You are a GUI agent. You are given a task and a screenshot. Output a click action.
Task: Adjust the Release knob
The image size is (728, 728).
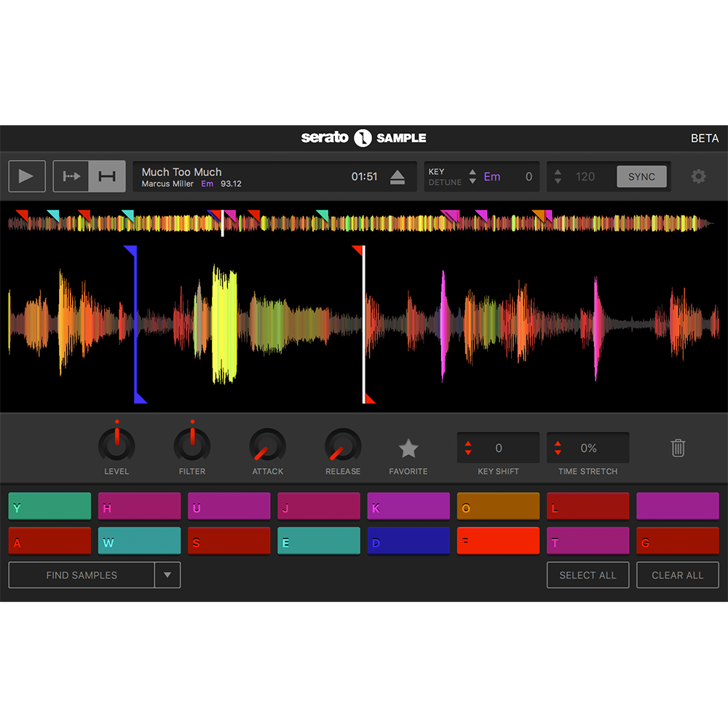(x=343, y=446)
